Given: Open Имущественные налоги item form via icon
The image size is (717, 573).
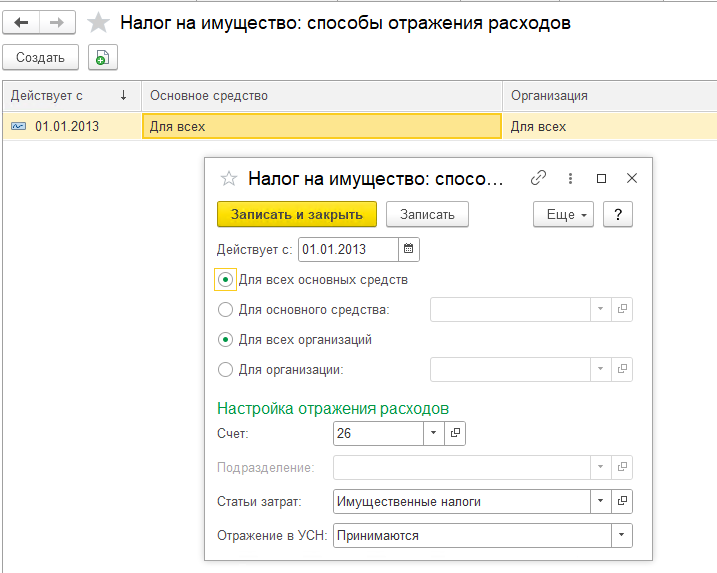Looking at the screenshot, I should click(x=622, y=501).
